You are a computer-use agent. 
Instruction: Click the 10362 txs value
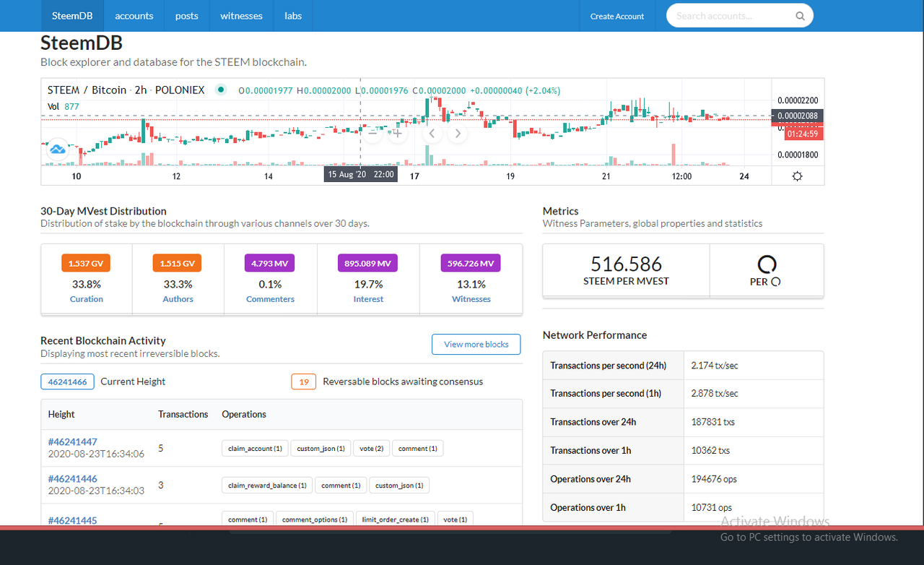pos(710,450)
